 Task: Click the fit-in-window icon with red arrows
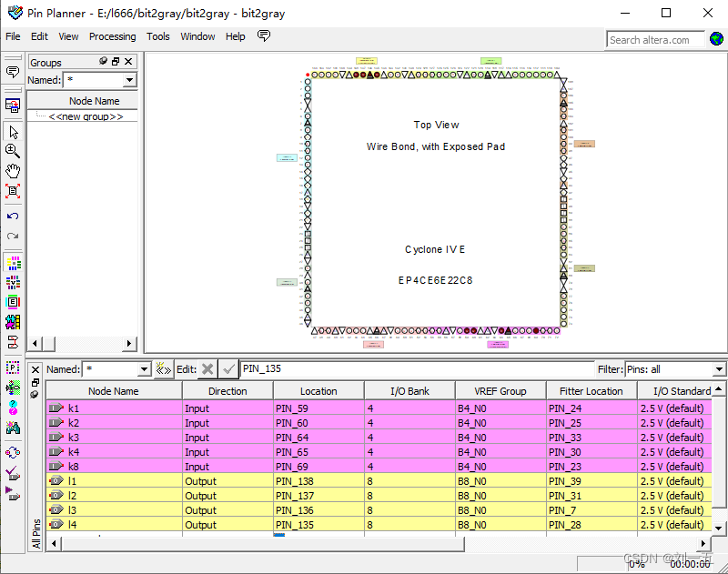coord(13,191)
